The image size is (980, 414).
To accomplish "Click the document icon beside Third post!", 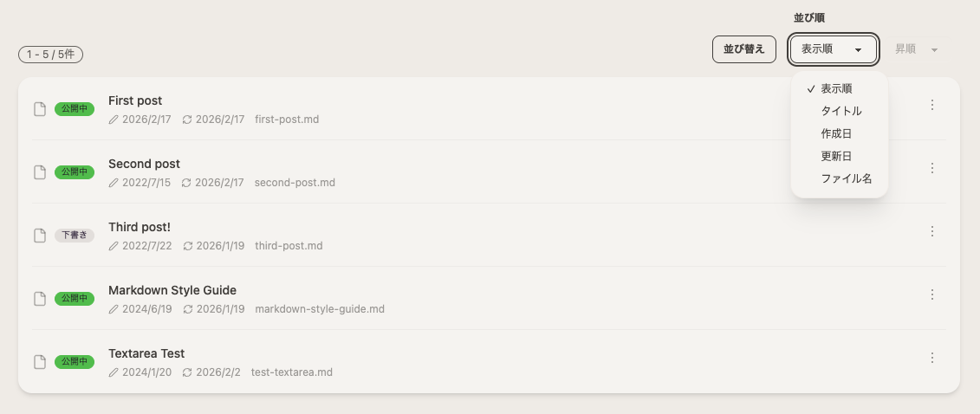I will pyautogui.click(x=39, y=236).
